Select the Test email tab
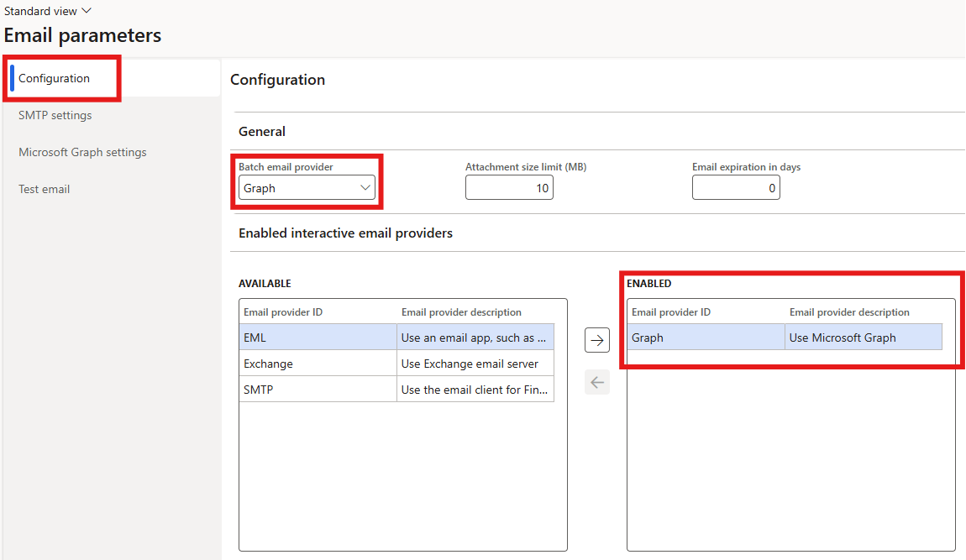Viewport: 966px width, 560px height. point(44,189)
